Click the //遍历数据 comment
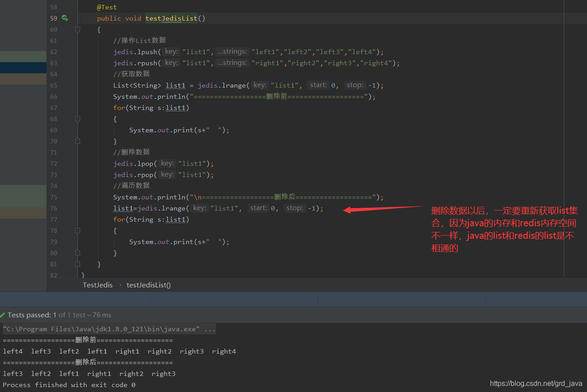This screenshot has height=392, width=587. pos(131,186)
